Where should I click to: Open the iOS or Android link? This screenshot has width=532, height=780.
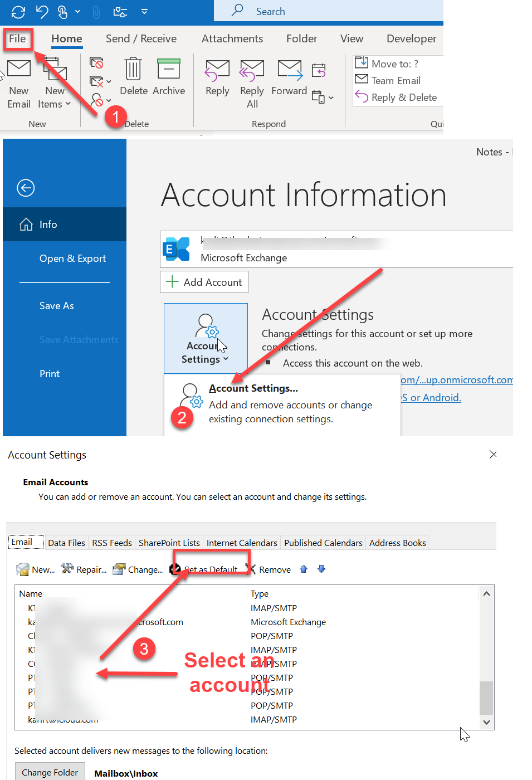(x=431, y=398)
